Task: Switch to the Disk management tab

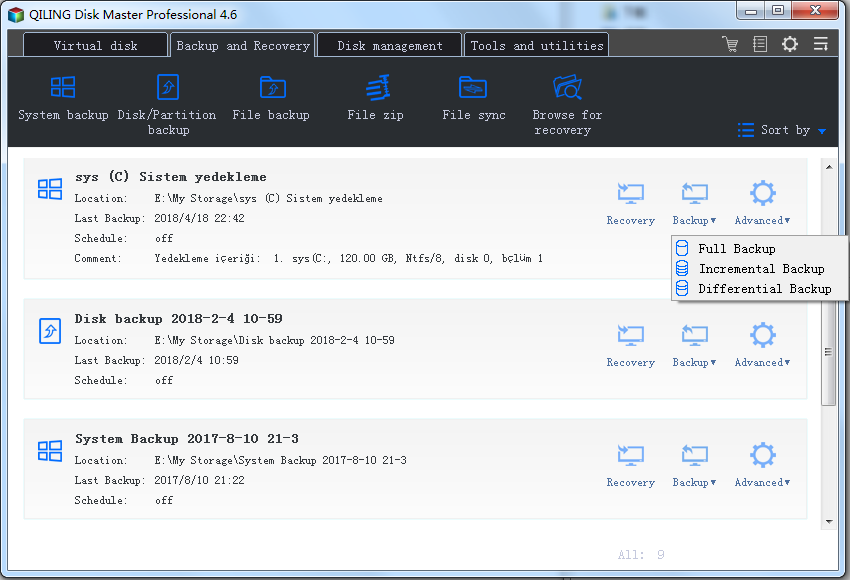Action: tap(390, 46)
